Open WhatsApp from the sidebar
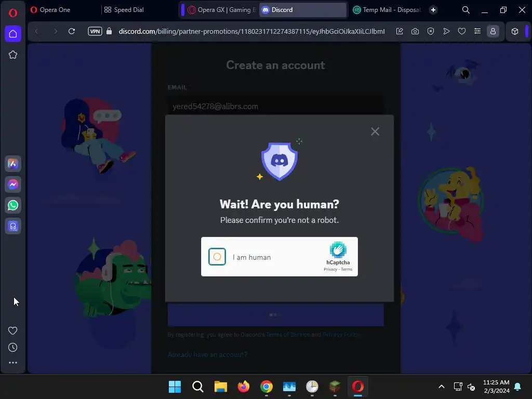The image size is (532, 399). point(13,205)
